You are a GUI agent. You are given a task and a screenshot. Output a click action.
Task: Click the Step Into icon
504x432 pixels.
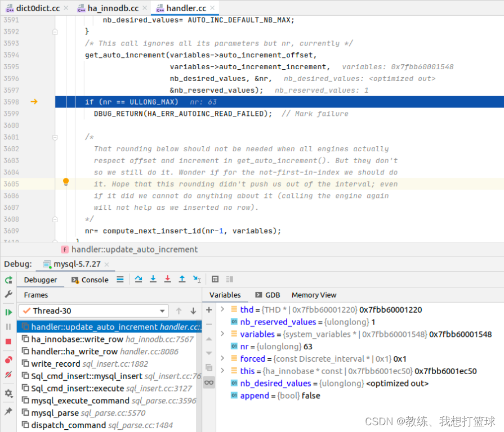point(153,279)
